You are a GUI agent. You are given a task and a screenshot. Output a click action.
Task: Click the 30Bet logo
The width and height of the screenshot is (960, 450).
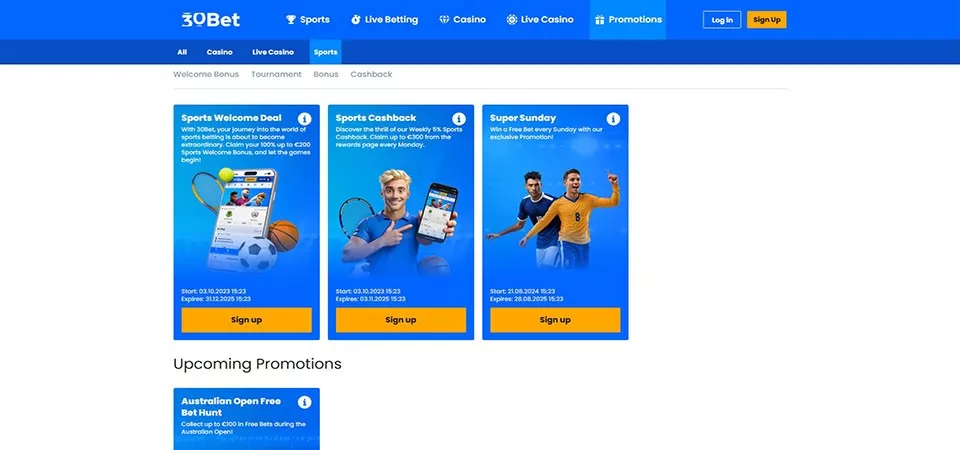click(211, 20)
